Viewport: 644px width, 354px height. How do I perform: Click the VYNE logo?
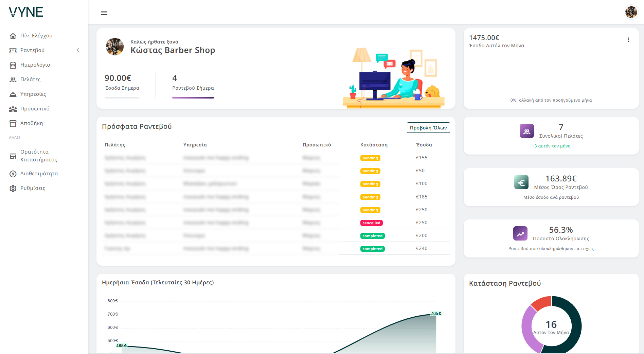(26, 12)
